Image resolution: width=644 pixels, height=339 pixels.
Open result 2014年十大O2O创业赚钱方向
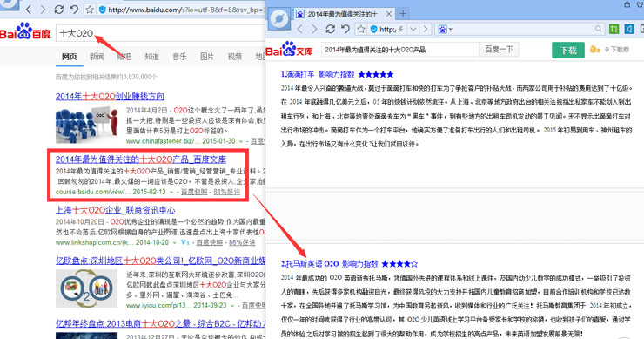pyautogui.click(x=110, y=96)
